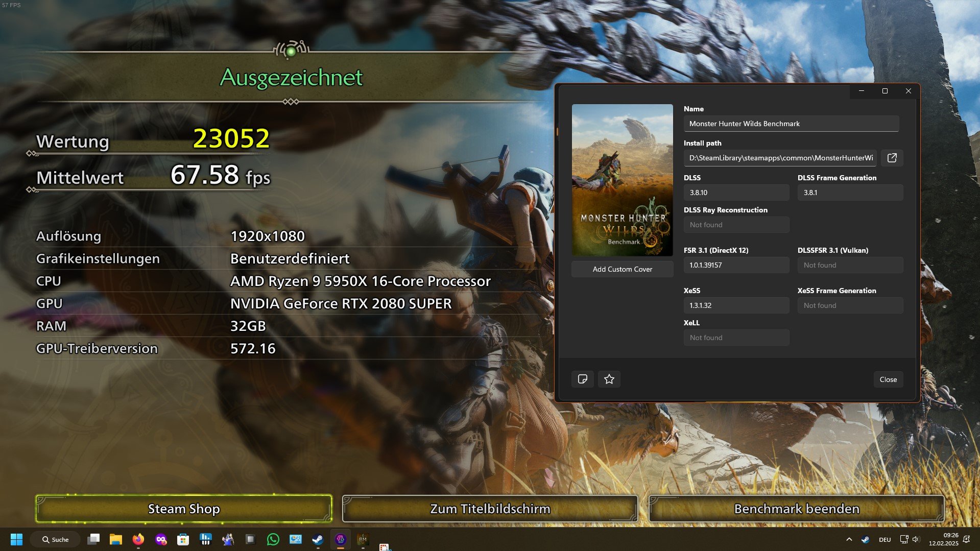Open WhatsApp from the taskbar
The width and height of the screenshot is (980, 551).
(273, 539)
